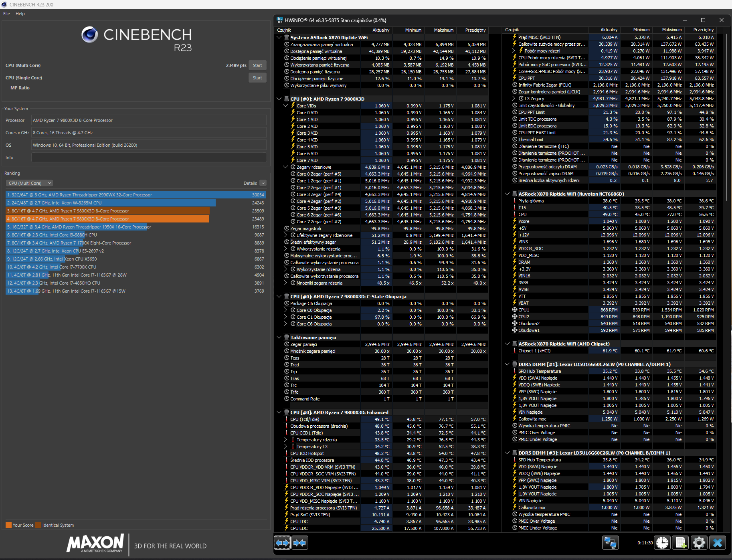Click the clock icon beside Tcas row
The height and width of the screenshot is (560, 732).
[287, 358]
